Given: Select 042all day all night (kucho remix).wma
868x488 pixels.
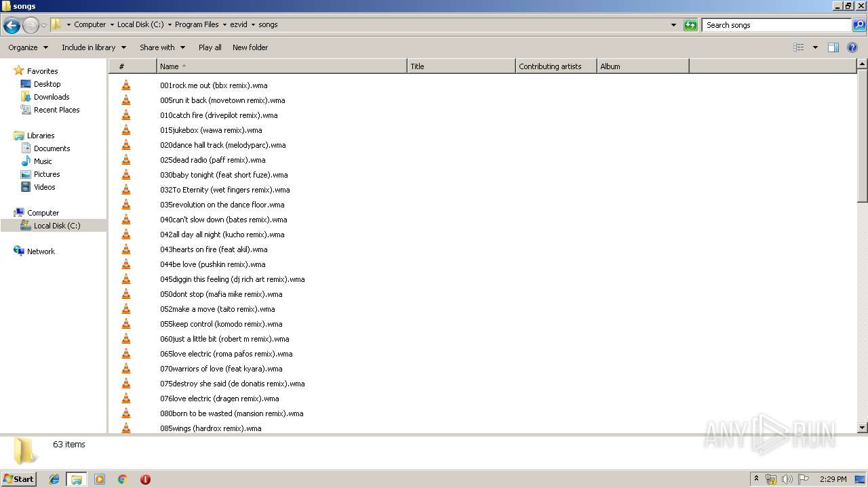Looking at the screenshot, I should (222, 235).
